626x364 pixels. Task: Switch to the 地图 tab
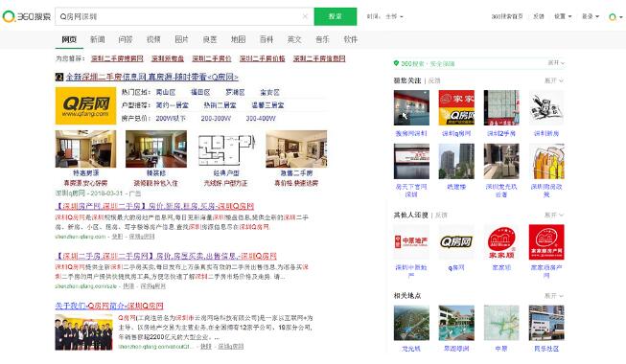tap(238, 39)
